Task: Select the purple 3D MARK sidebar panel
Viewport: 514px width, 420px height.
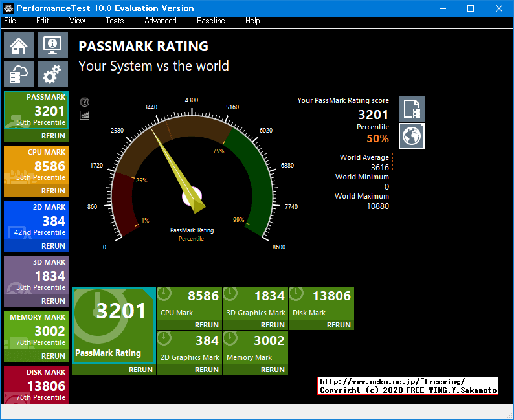Action: point(36,277)
